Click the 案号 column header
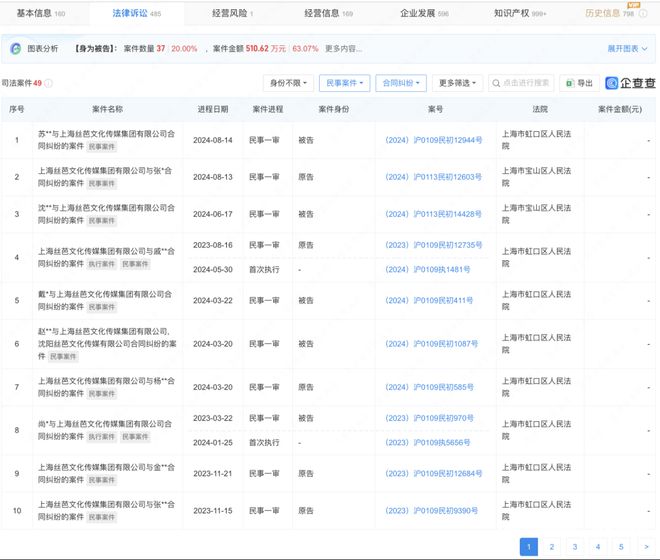This screenshot has width=660, height=560. [435, 109]
